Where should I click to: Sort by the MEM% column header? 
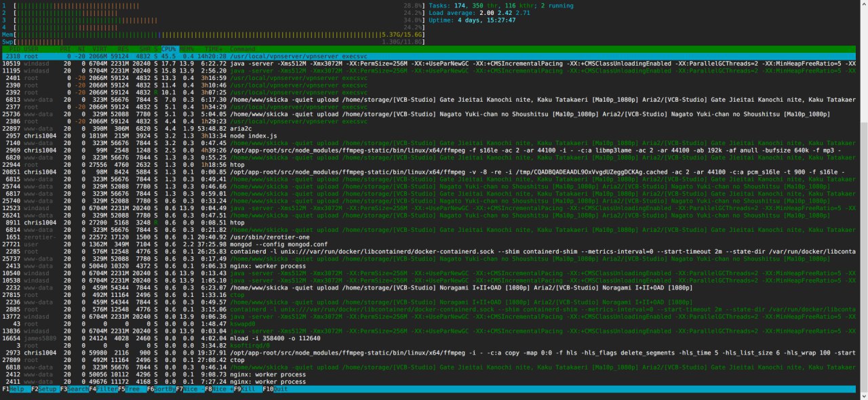(187, 49)
